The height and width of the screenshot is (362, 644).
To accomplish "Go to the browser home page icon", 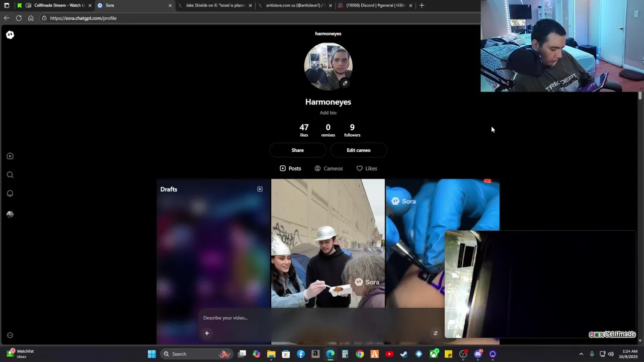I will pos(31,18).
